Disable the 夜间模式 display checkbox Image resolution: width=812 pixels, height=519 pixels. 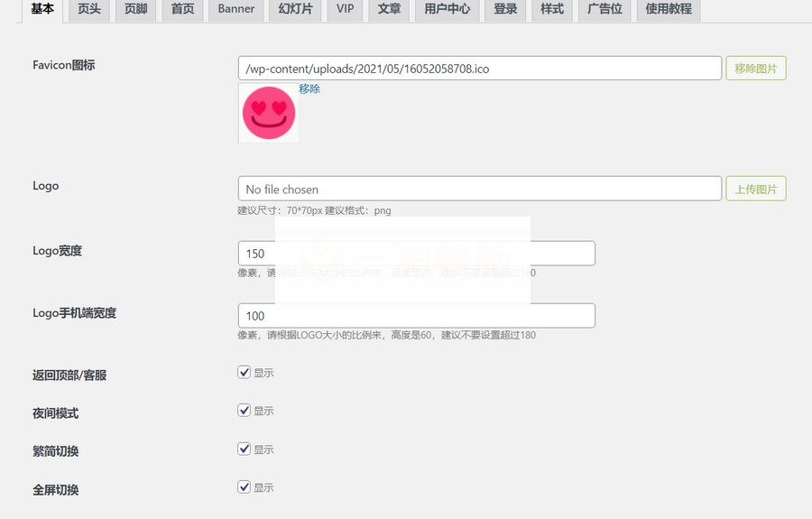[245, 410]
